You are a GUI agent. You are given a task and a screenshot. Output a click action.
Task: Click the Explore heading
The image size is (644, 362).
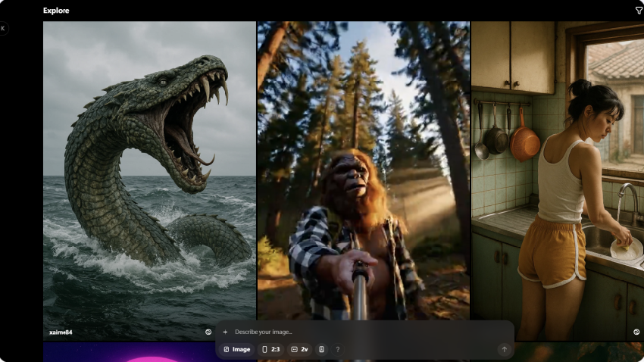56,11
